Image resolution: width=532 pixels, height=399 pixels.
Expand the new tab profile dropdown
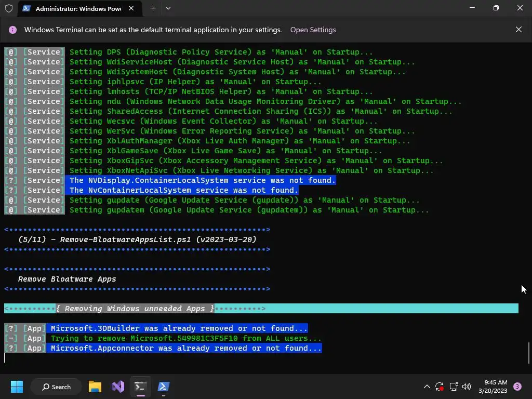pos(168,8)
